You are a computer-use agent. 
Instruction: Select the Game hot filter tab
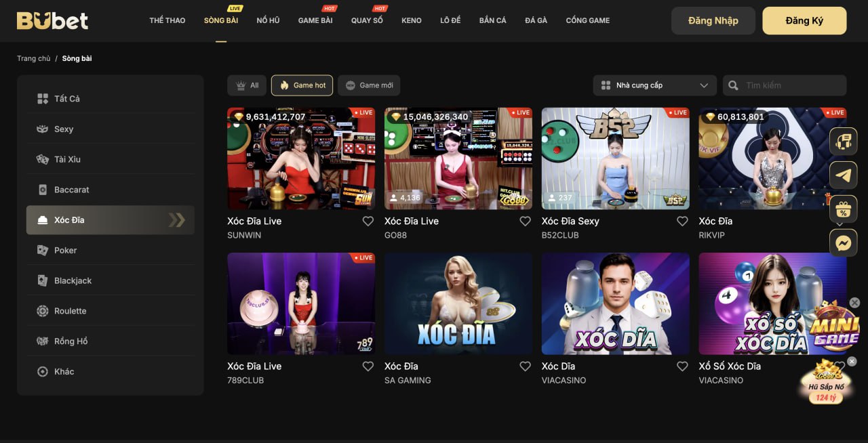(302, 85)
